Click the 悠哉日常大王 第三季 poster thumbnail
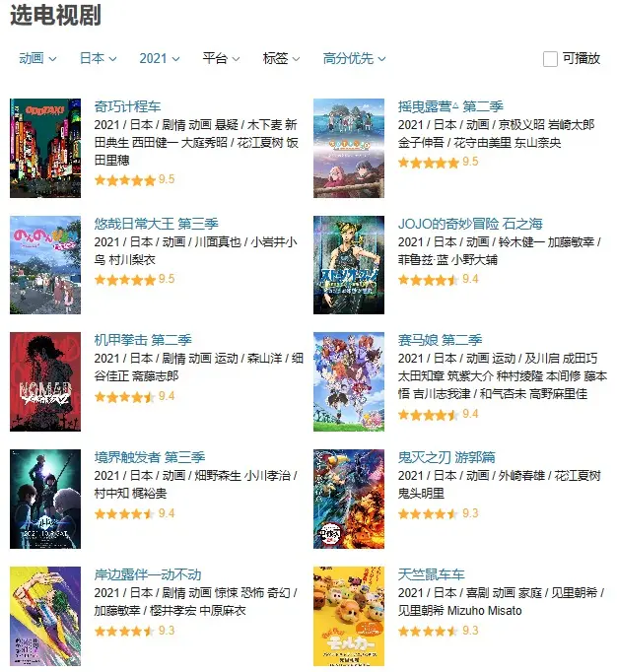This screenshot has width=617, height=672. tap(45, 265)
